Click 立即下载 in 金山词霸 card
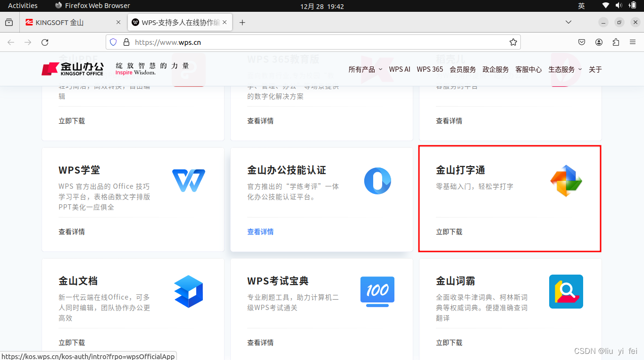This screenshot has width=644, height=360. 449,343
